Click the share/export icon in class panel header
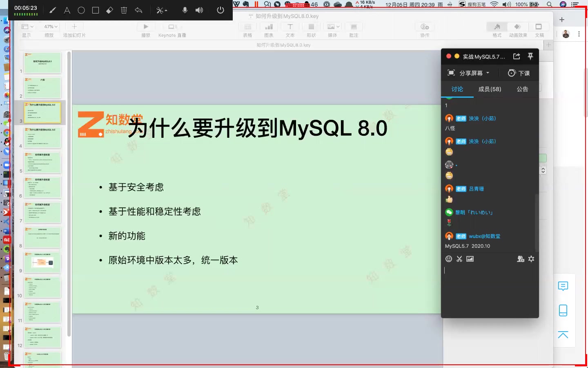Screen dimensions: 588x368 tap(517, 56)
